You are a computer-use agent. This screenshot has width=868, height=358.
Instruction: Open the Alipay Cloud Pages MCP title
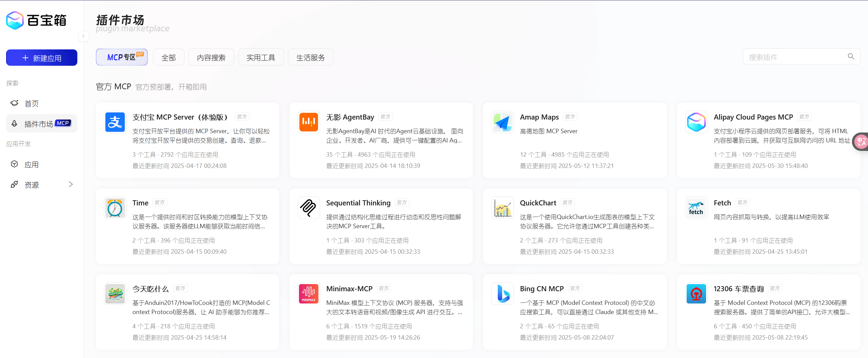(753, 117)
